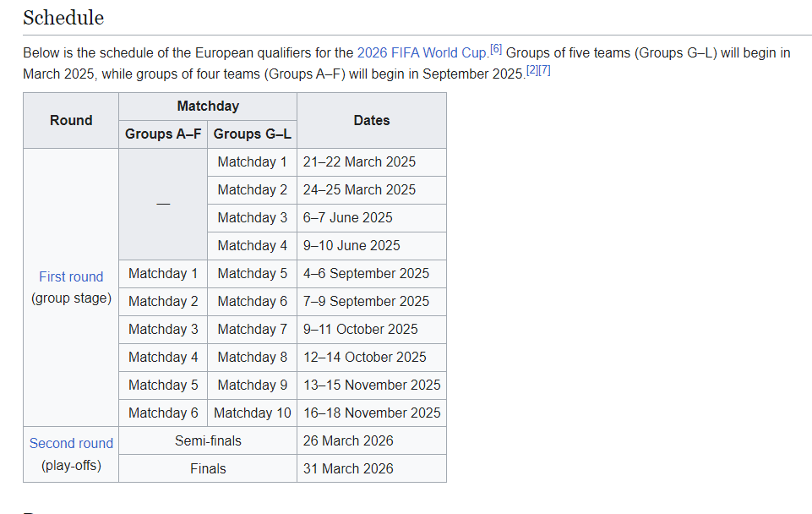
Task: Click citation reference number 6
Action: coord(496,49)
